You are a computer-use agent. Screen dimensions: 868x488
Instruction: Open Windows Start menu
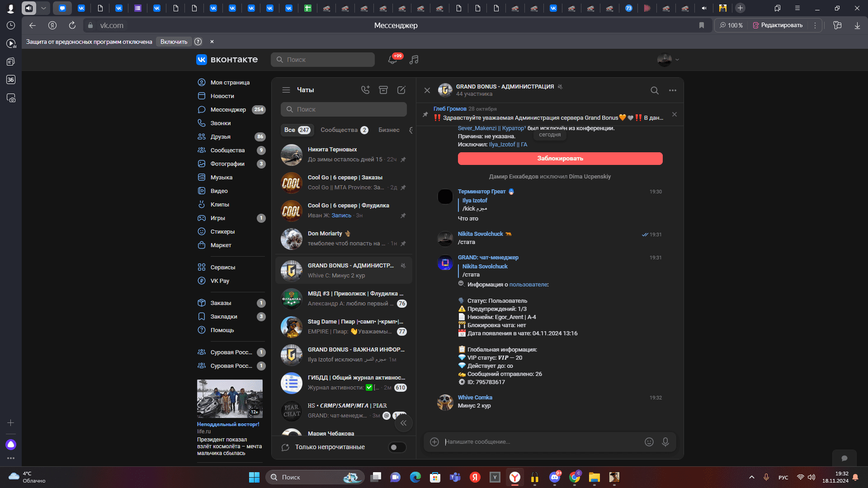click(254, 477)
